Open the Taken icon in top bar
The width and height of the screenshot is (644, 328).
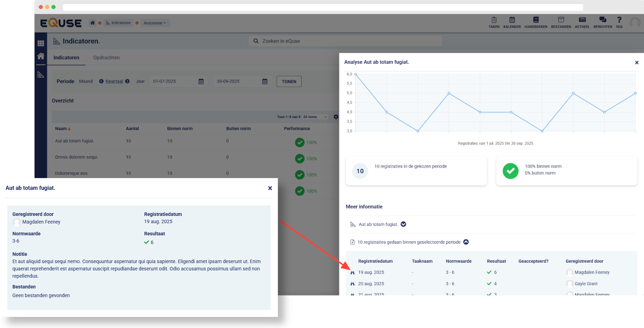click(494, 22)
